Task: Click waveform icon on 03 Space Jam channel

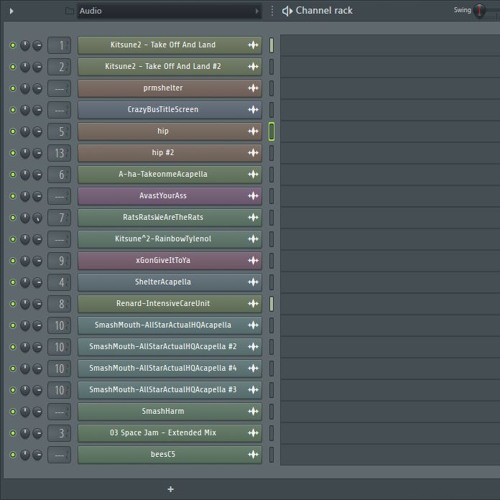Action: (x=253, y=433)
